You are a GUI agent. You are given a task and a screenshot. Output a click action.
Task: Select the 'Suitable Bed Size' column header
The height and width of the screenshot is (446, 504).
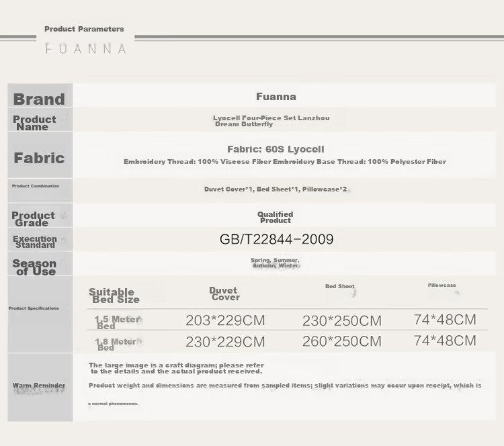click(114, 296)
